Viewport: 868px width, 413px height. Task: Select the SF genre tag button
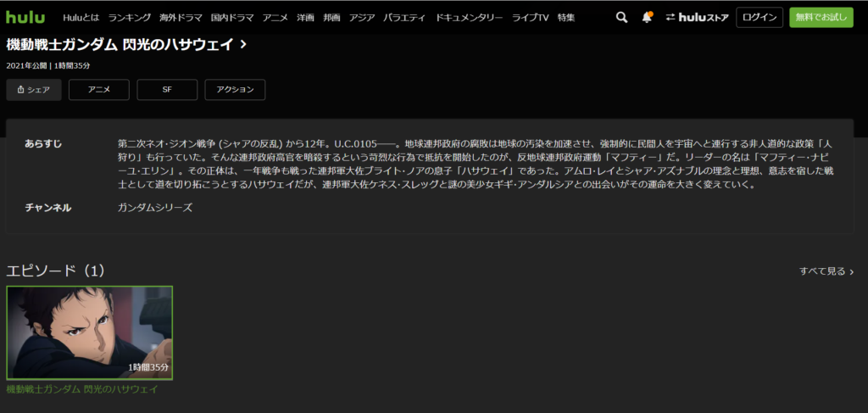pyautogui.click(x=167, y=90)
